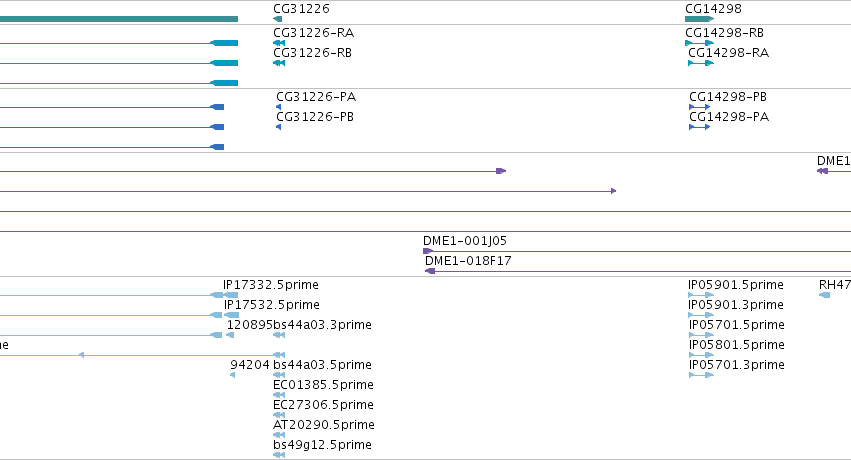Select the CG14298-RA transcript label

coord(728,53)
